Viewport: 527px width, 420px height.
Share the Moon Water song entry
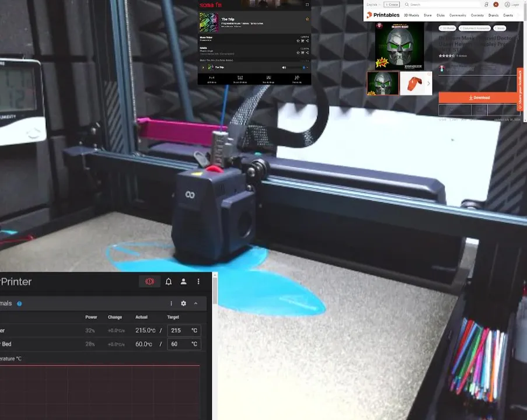point(307,41)
